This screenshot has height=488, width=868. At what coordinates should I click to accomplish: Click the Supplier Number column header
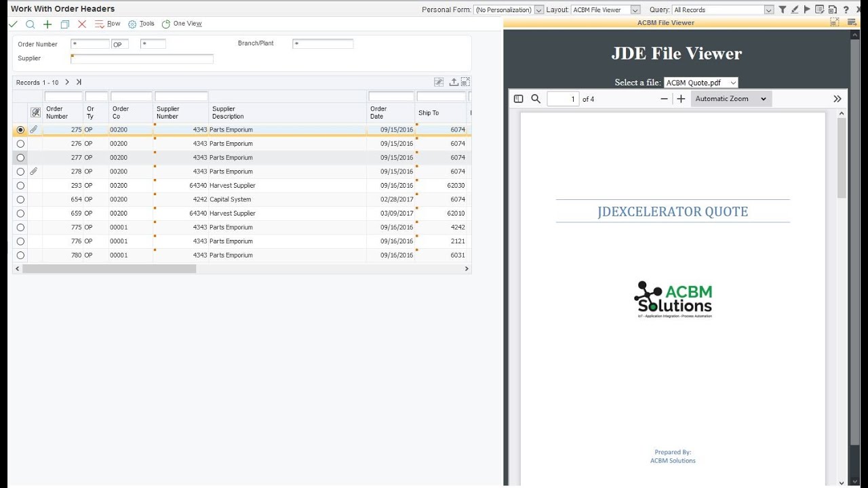(x=181, y=113)
